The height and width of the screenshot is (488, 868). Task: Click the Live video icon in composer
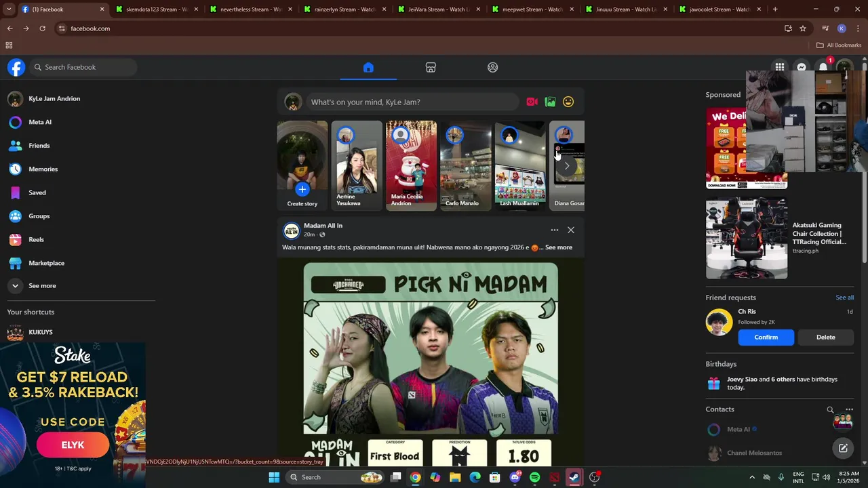coord(532,102)
